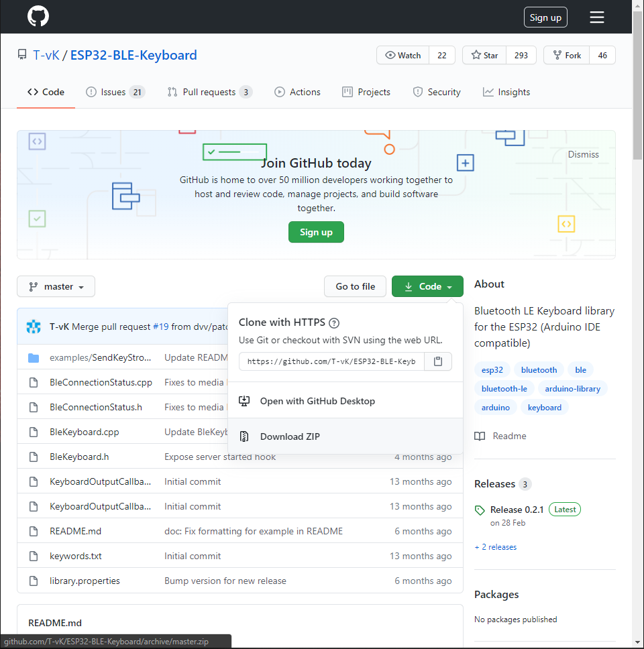The image size is (644, 649).
Task: Open commit 'Bump version for new release'
Action: [225, 581]
